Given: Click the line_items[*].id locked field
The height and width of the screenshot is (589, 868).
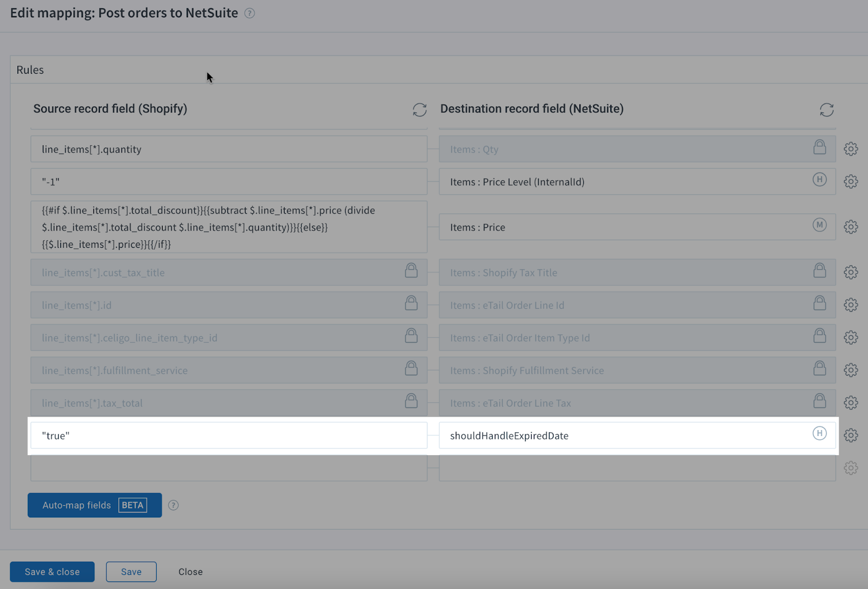Looking at the screenshot, I should (x=229, y=305).
